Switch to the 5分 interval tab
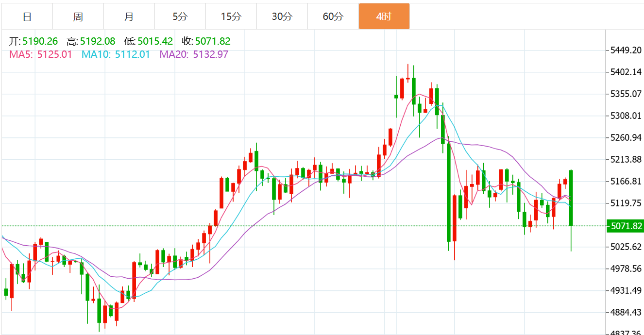644x335 pixels. (180, 17)
